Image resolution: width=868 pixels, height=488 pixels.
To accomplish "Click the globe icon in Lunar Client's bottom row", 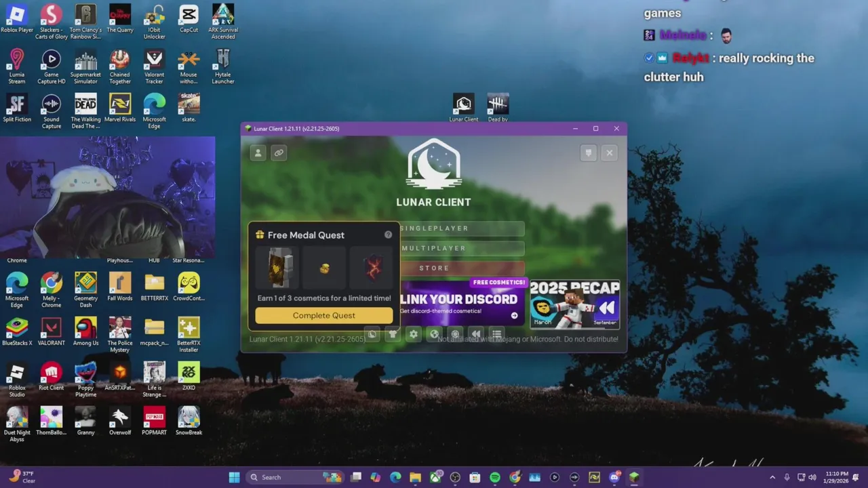I will (434, 333).
